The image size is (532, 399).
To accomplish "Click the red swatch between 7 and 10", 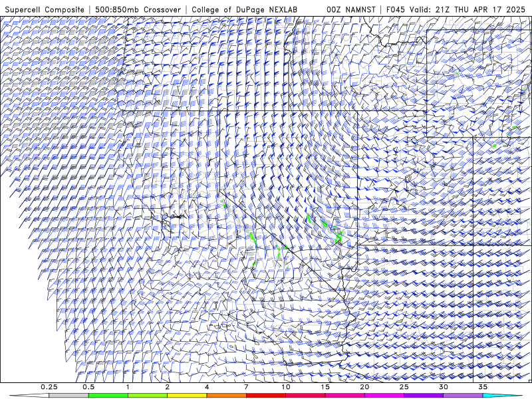I will tap(265, 396).
